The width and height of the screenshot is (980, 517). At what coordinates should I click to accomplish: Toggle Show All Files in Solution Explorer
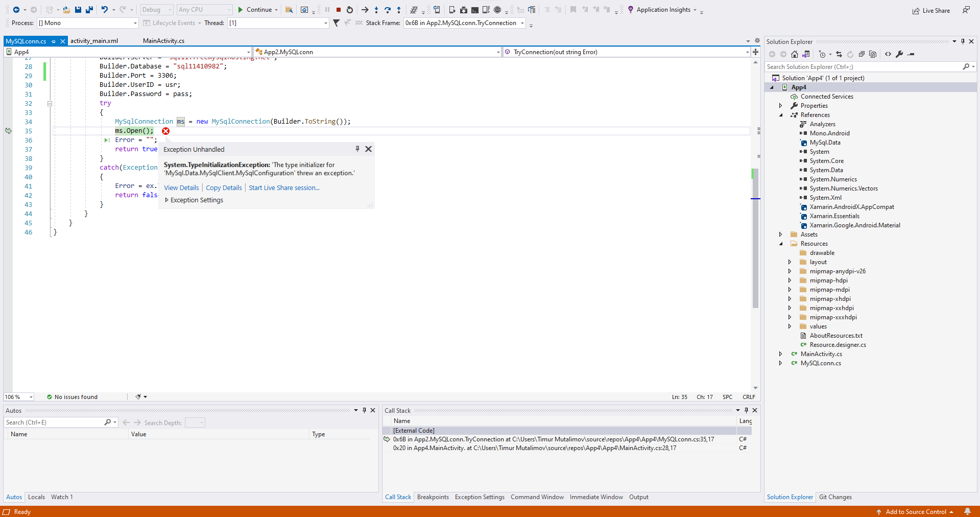coord(873,54)
